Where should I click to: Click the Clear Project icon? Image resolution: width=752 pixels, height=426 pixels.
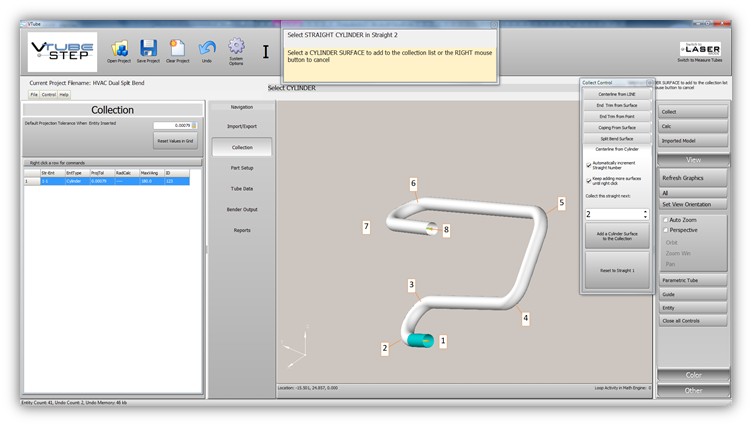pos(178,48)
